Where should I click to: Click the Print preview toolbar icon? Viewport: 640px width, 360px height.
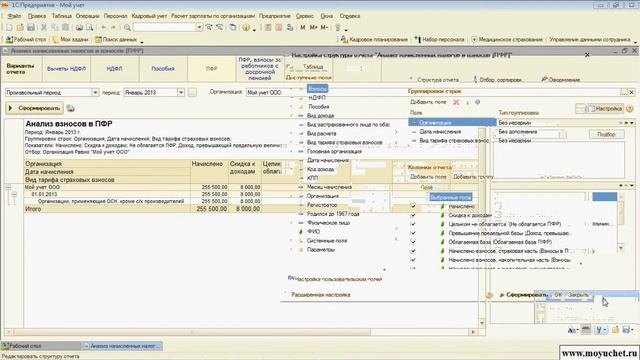click(89, 27)
